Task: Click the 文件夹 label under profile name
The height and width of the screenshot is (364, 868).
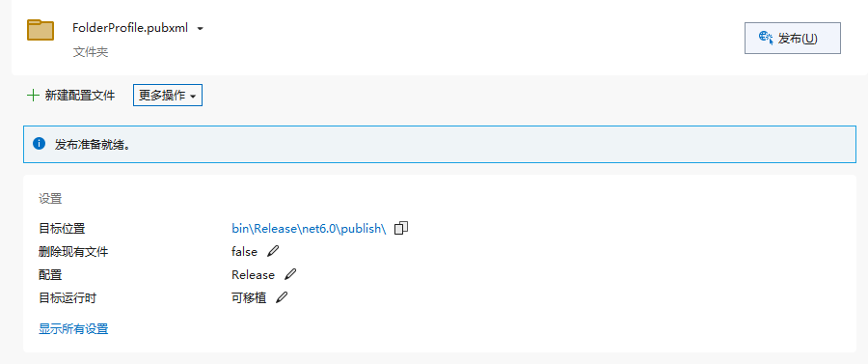Action: pyautogui.click(x=91, y=52)
